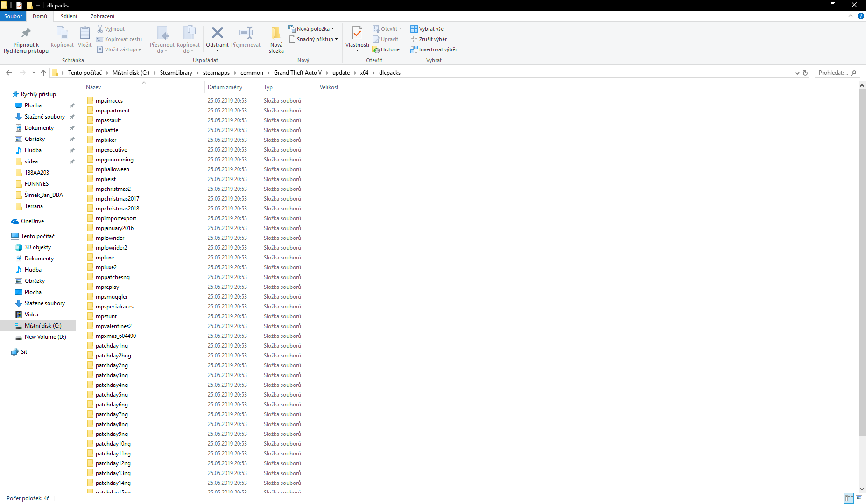Refresh the current folder view
Image resolution: width=866 pixels, height=504 pixels.
pos(805,73)
